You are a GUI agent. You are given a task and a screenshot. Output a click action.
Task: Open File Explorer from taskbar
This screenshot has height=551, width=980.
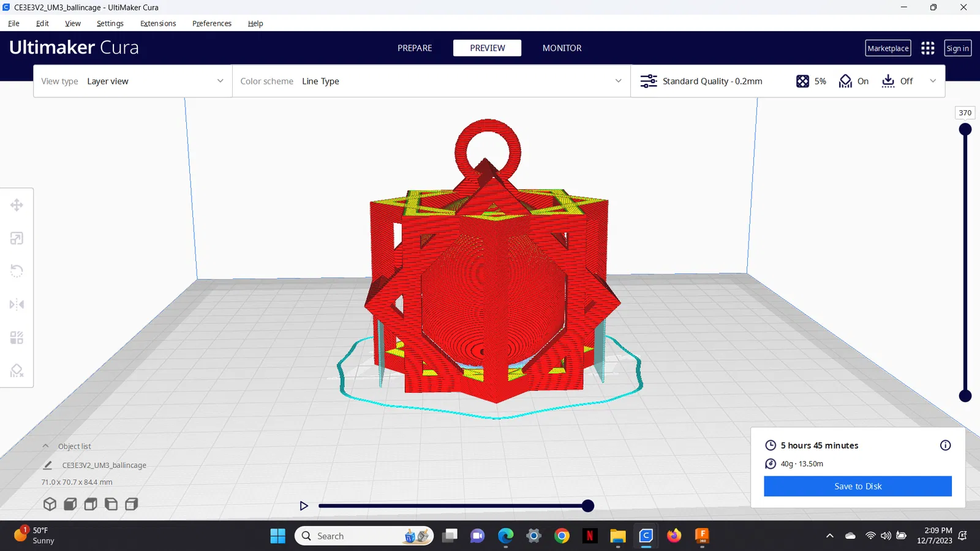coord(617,536)
